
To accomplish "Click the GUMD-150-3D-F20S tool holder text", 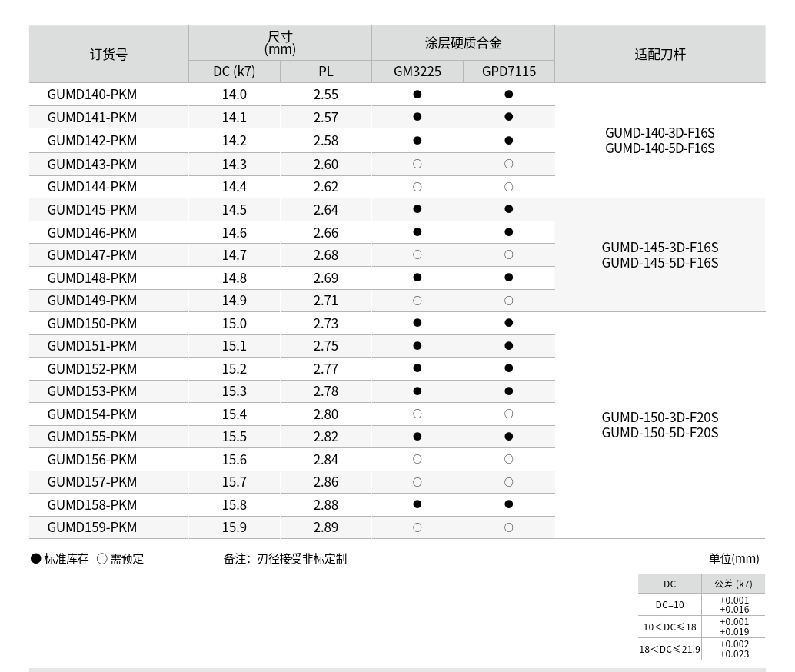I will (660, 418).
